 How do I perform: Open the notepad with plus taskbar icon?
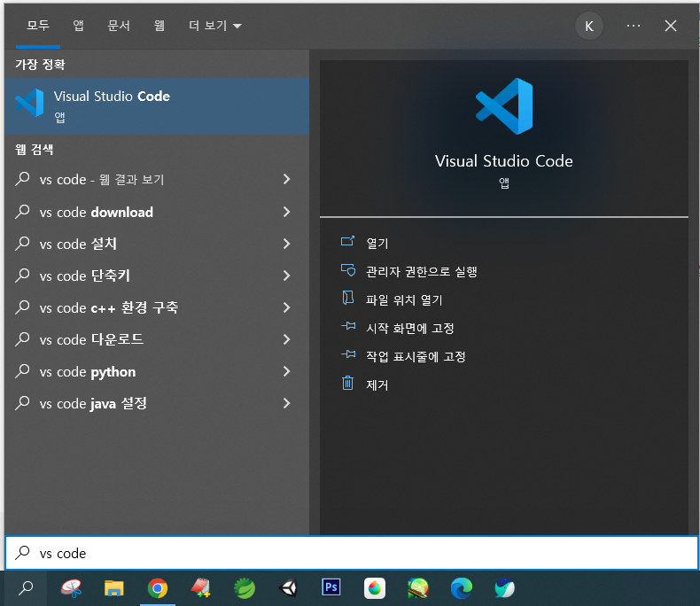tap(201, 588)
